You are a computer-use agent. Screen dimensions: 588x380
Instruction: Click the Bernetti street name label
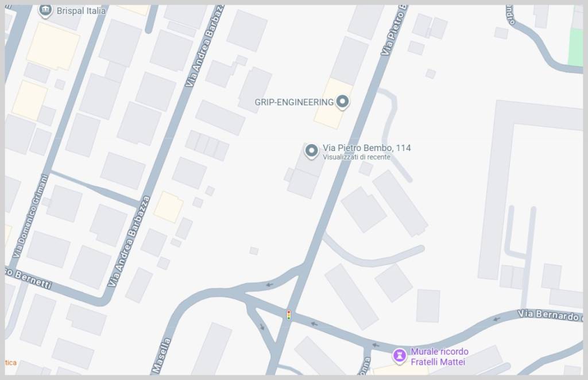(29, 279)
